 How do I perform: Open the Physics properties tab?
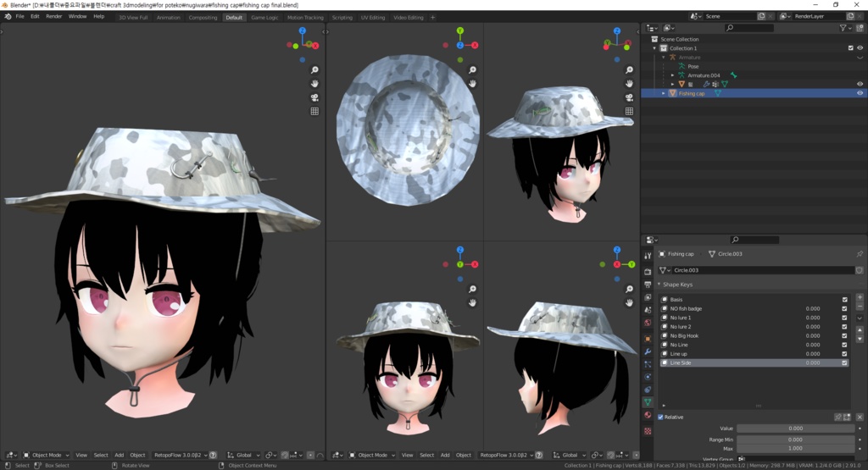(x=648, y=377)
